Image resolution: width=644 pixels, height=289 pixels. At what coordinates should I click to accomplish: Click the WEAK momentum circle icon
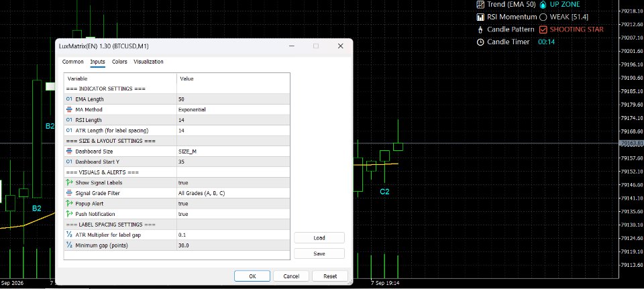coord(543,17)
